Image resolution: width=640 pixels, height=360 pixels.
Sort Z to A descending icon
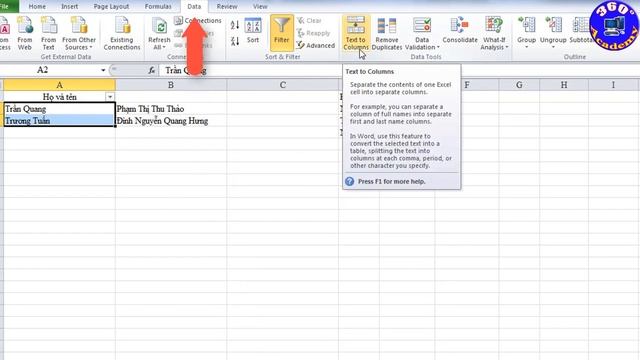point(235,41)
